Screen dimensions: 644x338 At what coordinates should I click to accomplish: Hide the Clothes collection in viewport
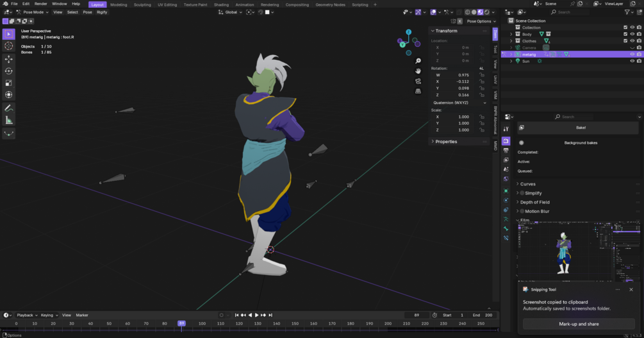632,41
